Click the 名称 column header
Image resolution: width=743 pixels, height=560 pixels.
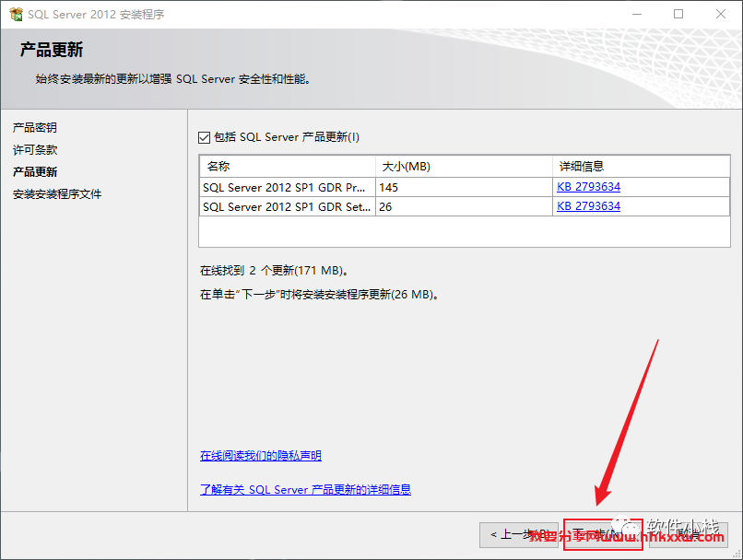coord(288,167)
